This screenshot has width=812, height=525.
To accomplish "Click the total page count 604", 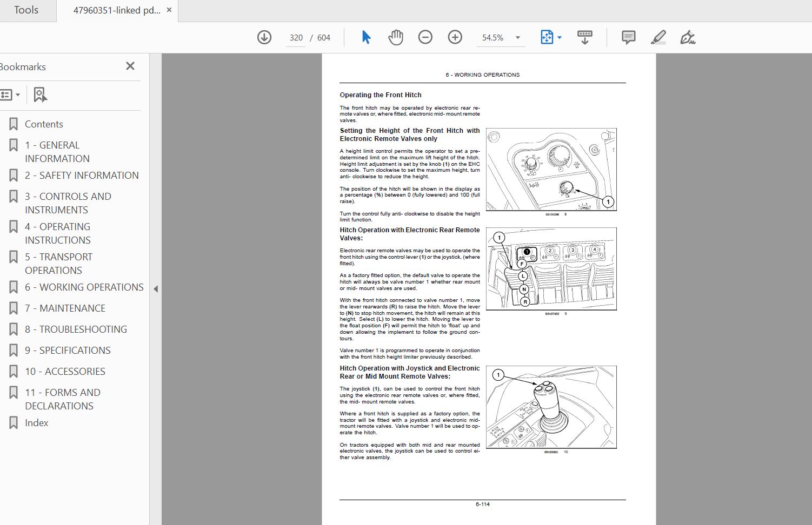I will [324, 38].
